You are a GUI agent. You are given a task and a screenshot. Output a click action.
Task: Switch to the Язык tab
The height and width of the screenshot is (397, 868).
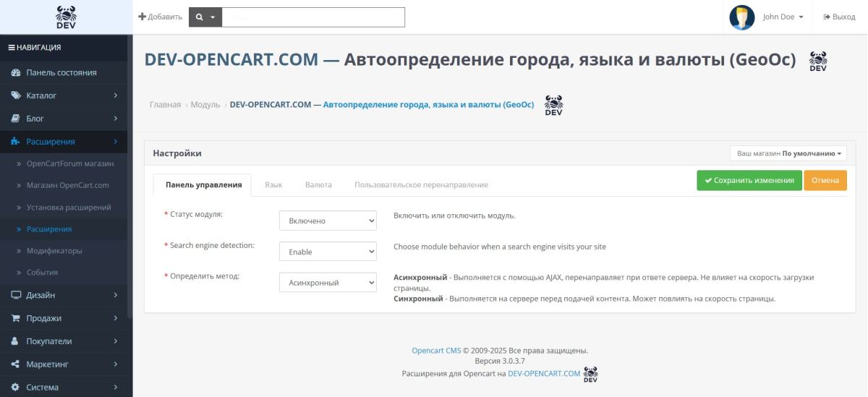click(x=273, y=184)
